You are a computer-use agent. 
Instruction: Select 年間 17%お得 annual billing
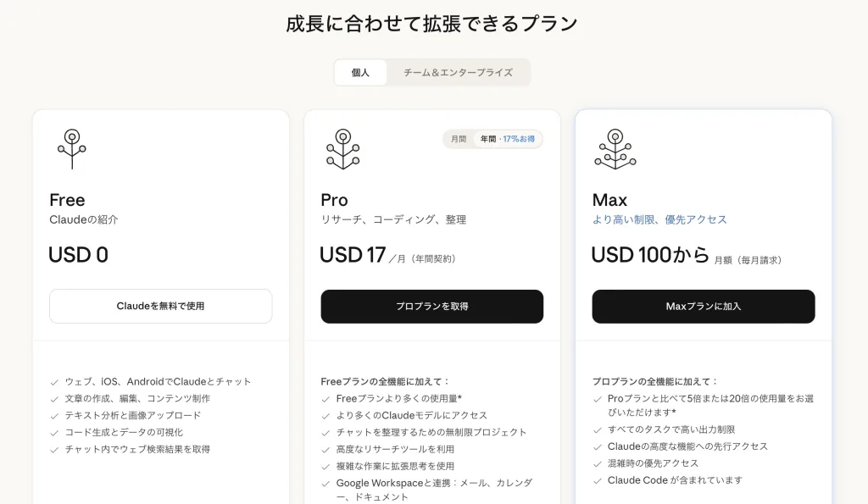pyautogui.click(x=507, y=139)
